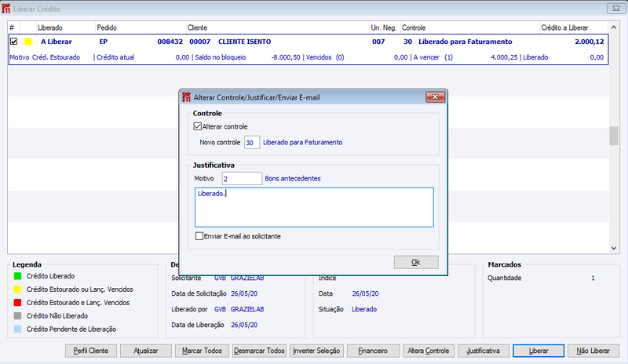This screenshot has width=628, height=364.
Task: Open the Financeiro button
Action: (373, 351)
